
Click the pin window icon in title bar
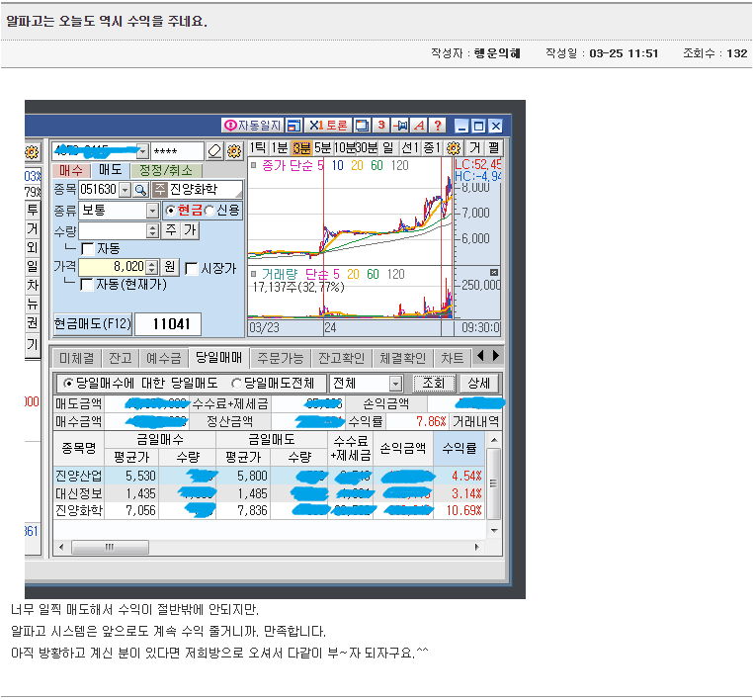point(400,126)
